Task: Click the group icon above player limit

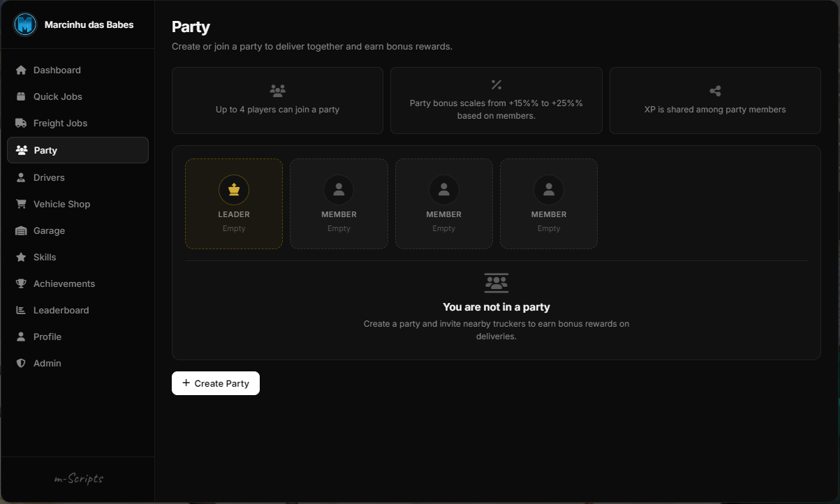Action: pyautogui.click(x=277, y=91)
